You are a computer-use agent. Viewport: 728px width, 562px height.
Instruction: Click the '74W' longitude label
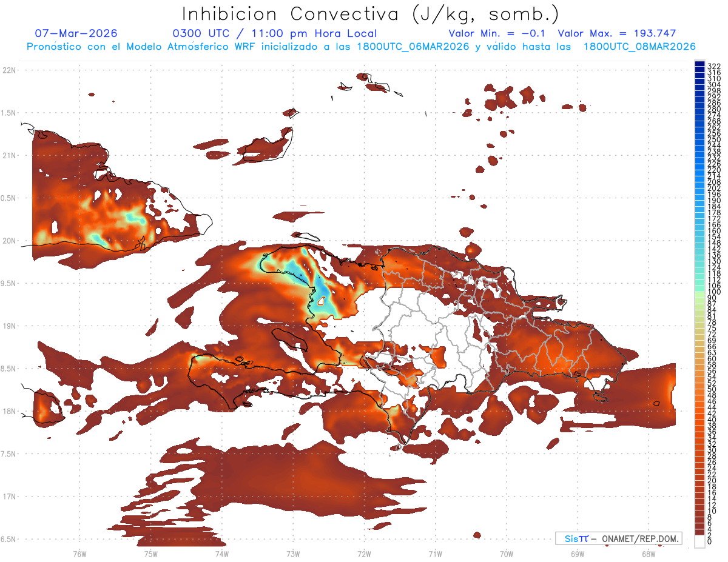click(222, 554)
